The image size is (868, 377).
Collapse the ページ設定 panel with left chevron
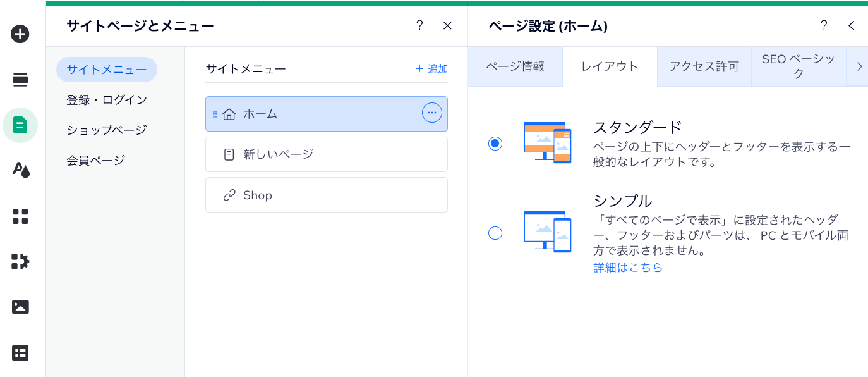click(x=851, y=26)
